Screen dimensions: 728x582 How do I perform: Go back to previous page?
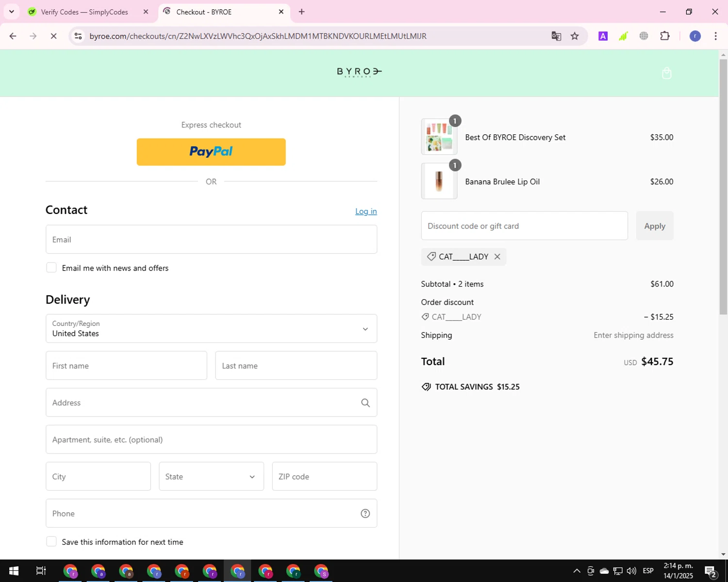click(x=13, y=36)
